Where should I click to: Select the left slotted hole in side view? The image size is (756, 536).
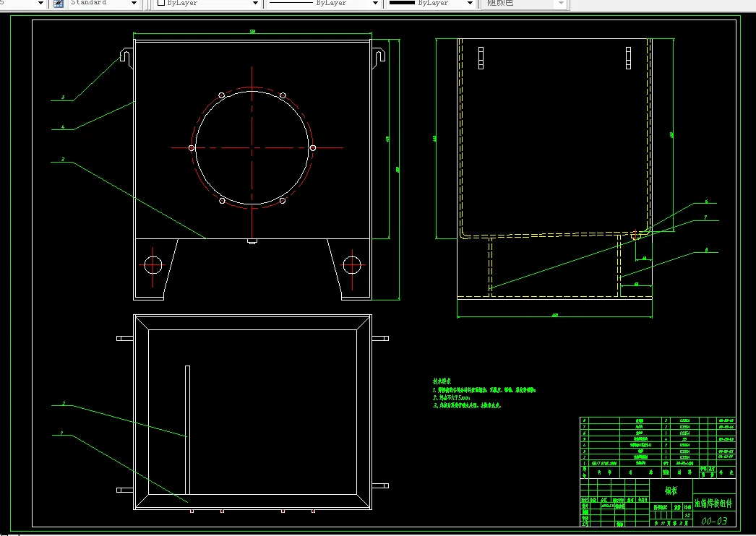481,58
